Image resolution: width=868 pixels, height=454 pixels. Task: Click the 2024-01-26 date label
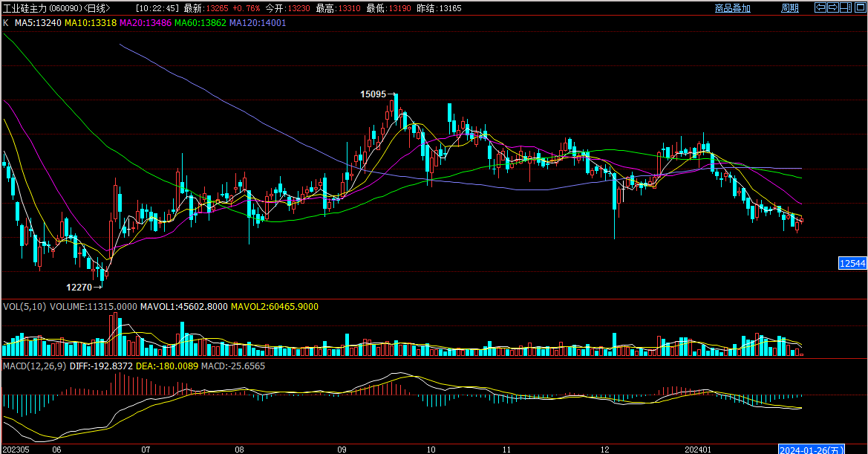click(x=811, y=449)
